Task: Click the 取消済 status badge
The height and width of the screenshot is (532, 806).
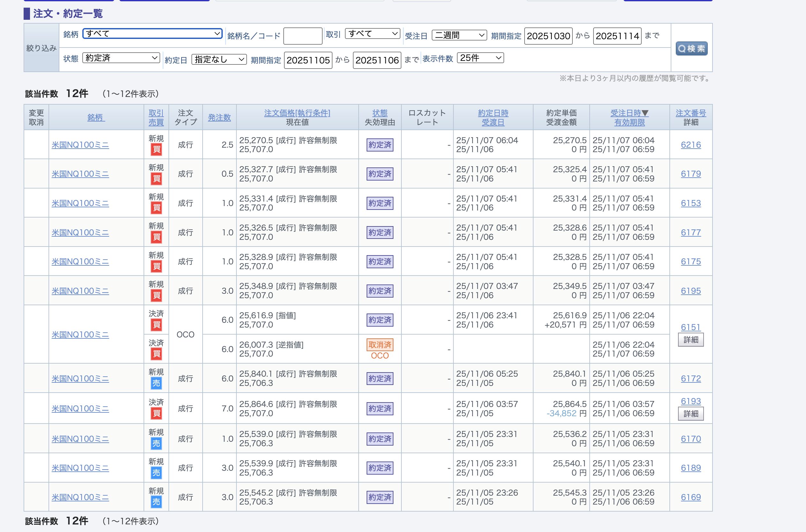Action: click(x=379, y=345)
